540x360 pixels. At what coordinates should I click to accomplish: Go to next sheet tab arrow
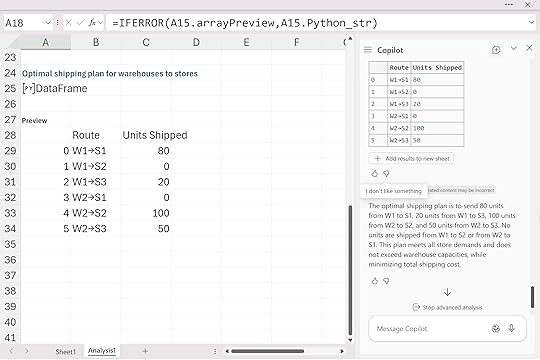click(27, 351)
